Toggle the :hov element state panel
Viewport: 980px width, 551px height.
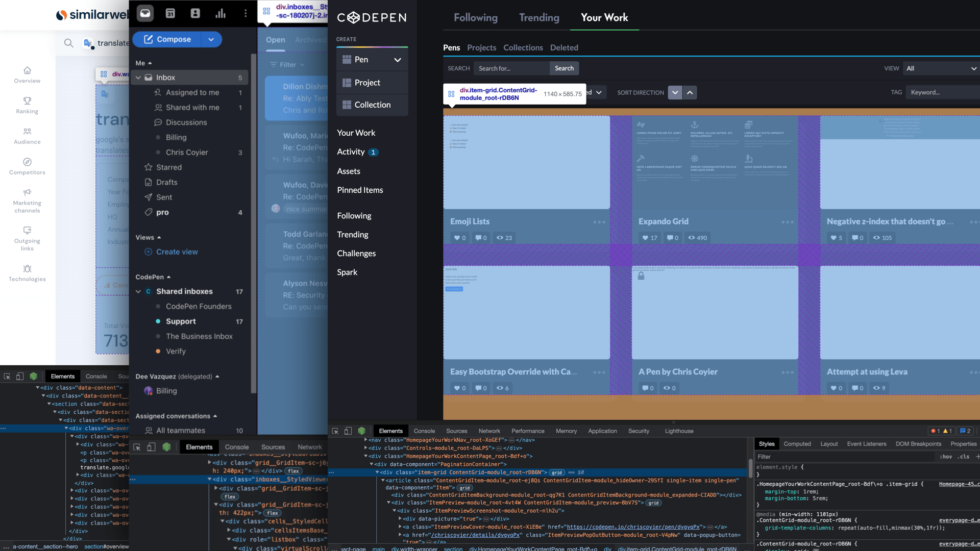pyautogui.click(x=946, y=457)
